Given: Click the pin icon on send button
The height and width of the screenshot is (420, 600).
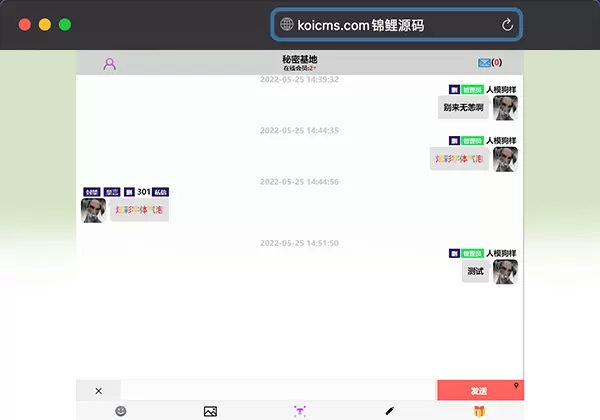Looking at the screenshot, I should click(x=516, y=386).
